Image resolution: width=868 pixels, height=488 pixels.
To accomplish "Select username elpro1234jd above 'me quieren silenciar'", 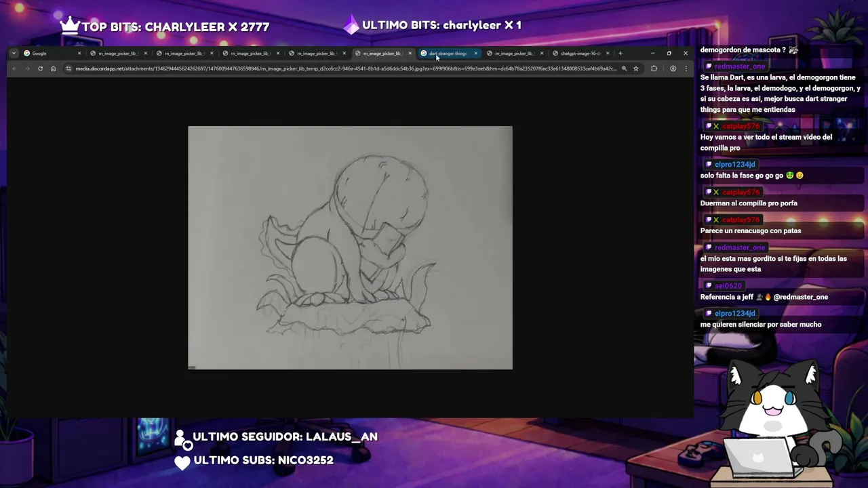I will (734, 314).
